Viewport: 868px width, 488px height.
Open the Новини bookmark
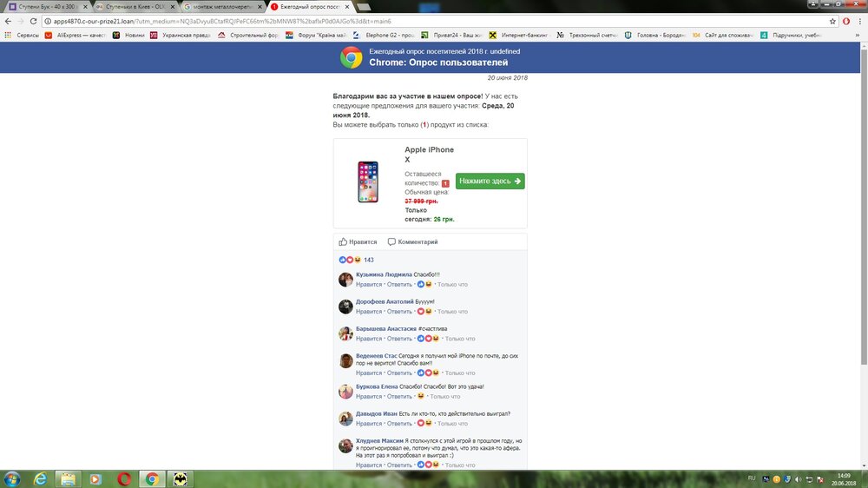[x=128, y=35]
